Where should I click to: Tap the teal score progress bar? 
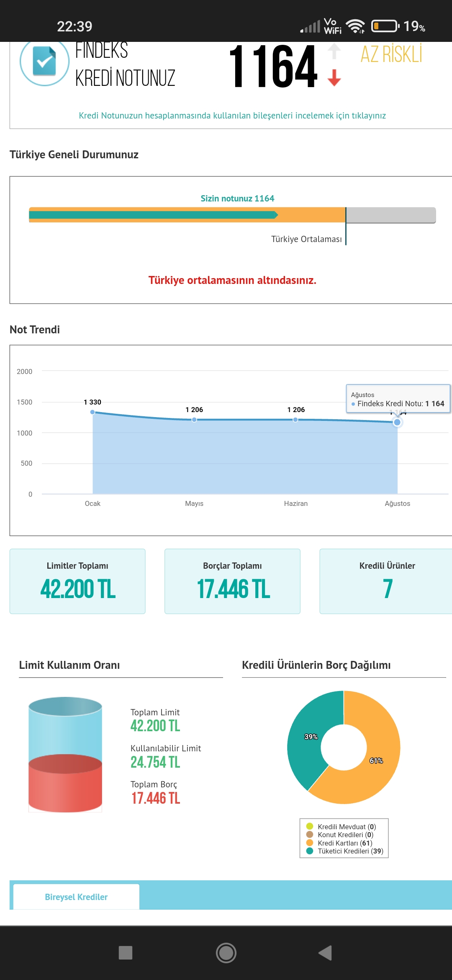[153, 215]
